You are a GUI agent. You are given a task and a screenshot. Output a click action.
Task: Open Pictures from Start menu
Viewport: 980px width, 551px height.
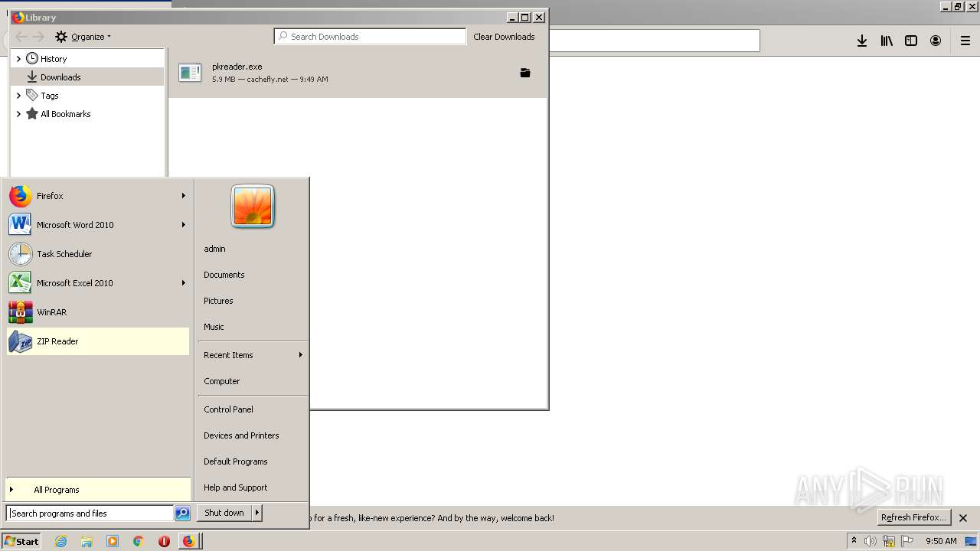click(x=218, y=301)
